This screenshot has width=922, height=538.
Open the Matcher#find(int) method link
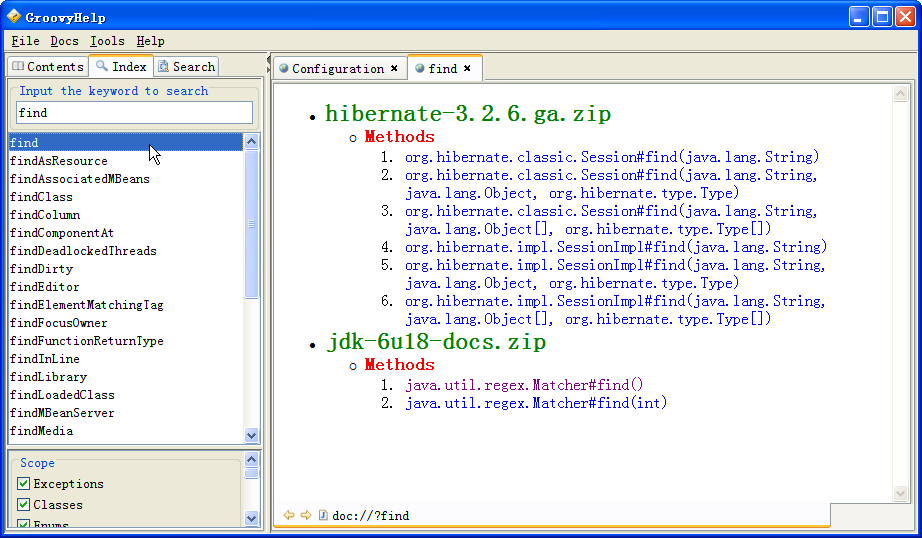(535, 403)
